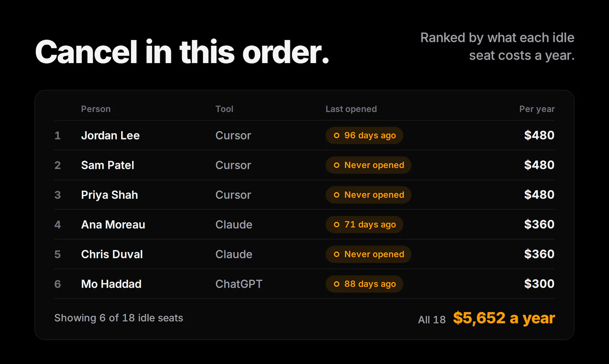The width and height of the screenshot is (609, 364).
Task: Click the ring icon in 88 days ago badge
Action: point(336,284)
